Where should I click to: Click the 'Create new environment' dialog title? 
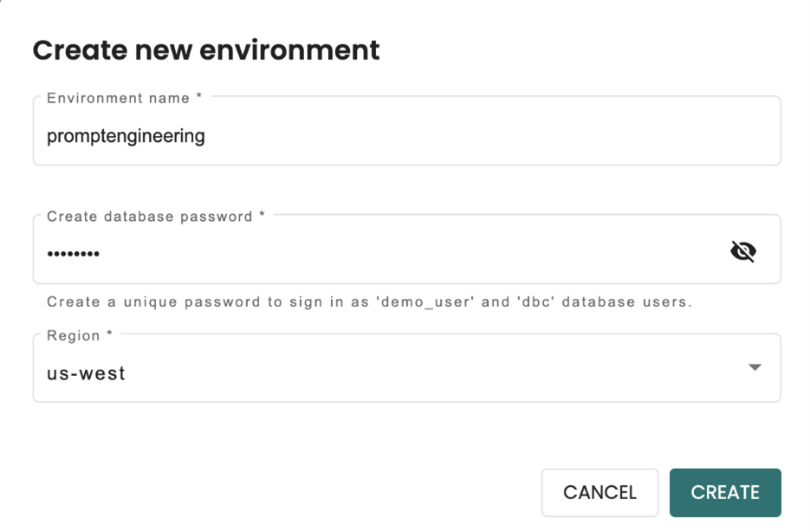point(206,49)
